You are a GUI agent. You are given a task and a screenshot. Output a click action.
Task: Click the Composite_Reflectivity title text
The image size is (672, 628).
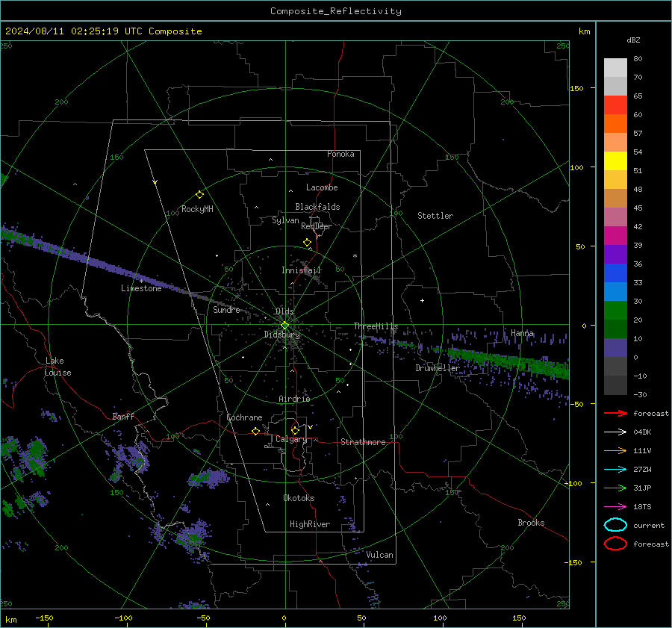tap(336, 11)
